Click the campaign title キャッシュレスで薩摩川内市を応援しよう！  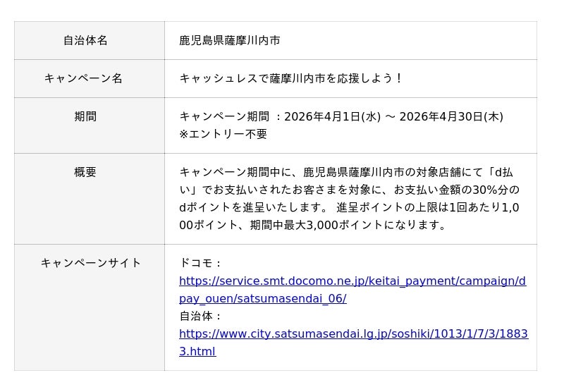click(290, 78)
